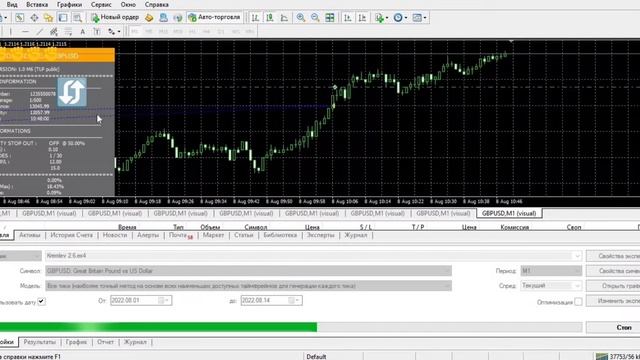Screen dimensions: 640x360
Task: Open the terminal Журнал tab next to Эксперты
Action: tap(356, 235)
